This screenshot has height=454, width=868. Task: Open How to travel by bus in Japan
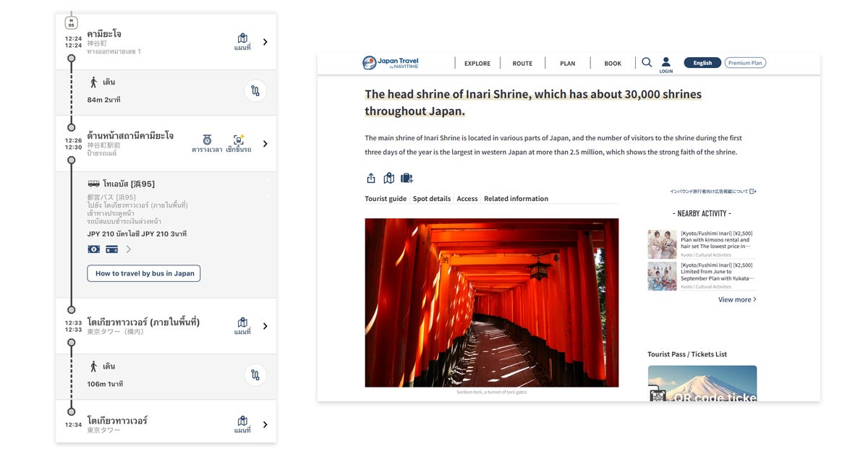coord(144,273)
